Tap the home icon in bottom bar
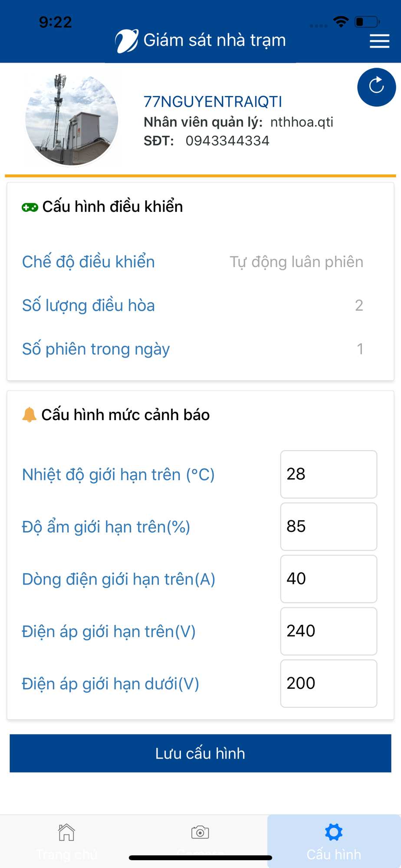The image size is (401, 868). [x=66, y=832]
